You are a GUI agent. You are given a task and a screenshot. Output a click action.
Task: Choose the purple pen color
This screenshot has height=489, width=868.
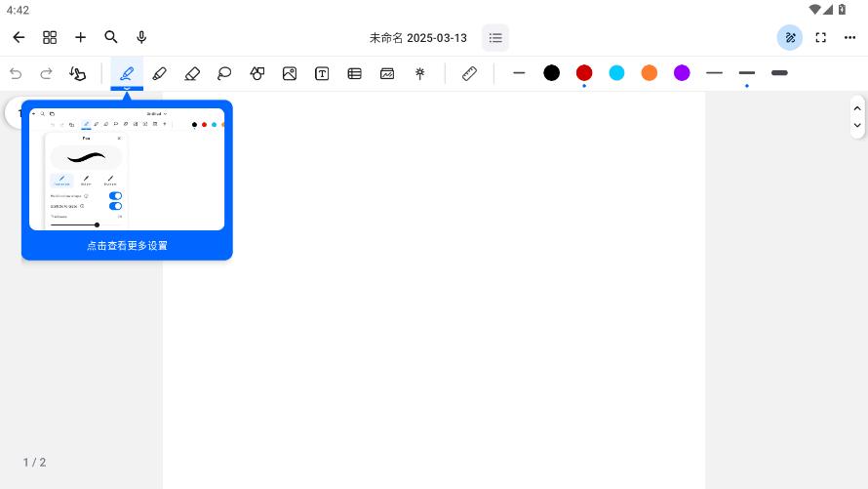[682, 73]
